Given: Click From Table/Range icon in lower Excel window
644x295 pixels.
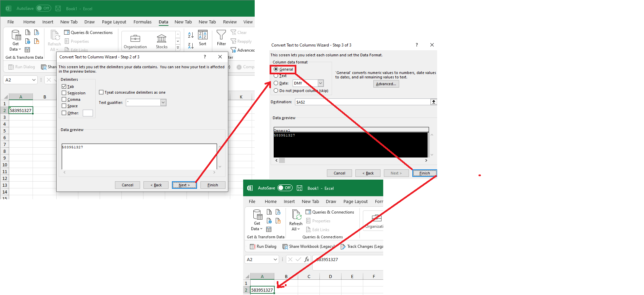Looking at the screenshot, I should coord(269,229).
